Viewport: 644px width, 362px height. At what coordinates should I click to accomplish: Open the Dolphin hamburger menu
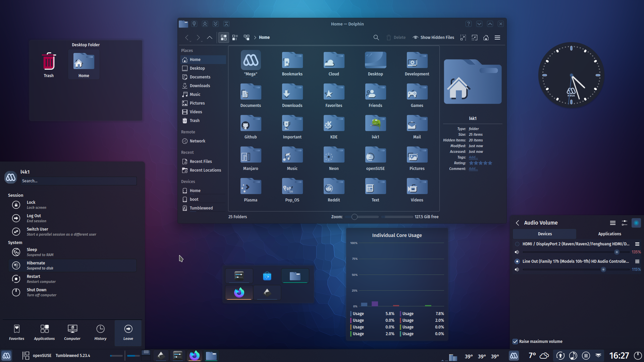point(497,37)
